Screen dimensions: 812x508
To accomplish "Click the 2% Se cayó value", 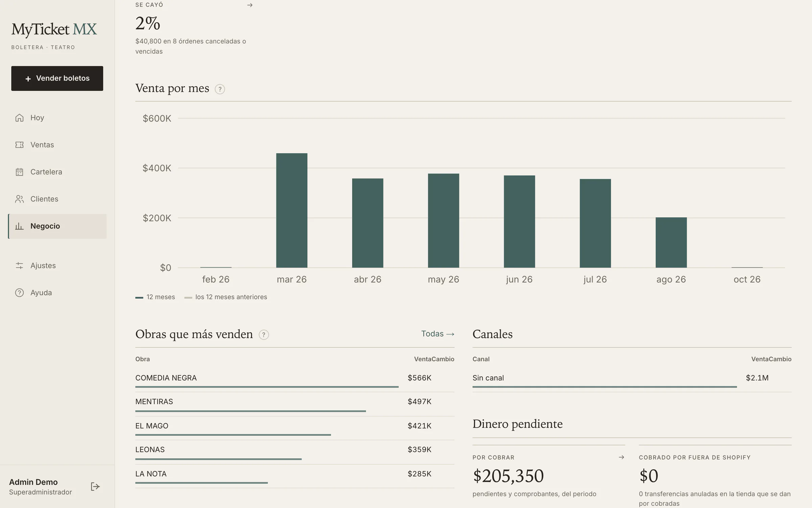I will pyautogui.click(x=148, y=23).
